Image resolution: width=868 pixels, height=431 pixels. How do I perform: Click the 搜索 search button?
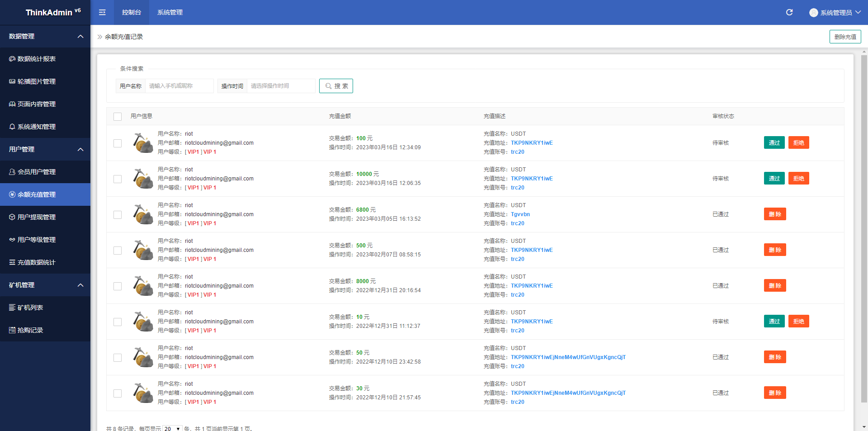tap(336, 86)
